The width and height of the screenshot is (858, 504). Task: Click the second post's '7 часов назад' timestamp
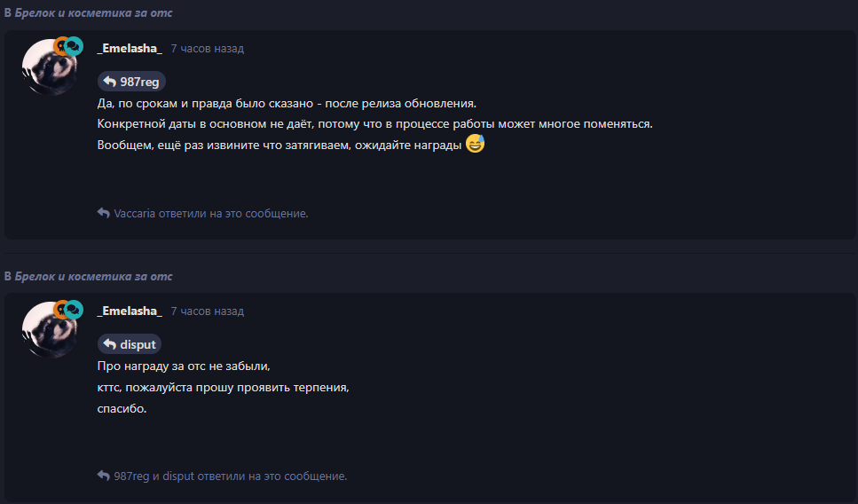click(x=208, y=311)
